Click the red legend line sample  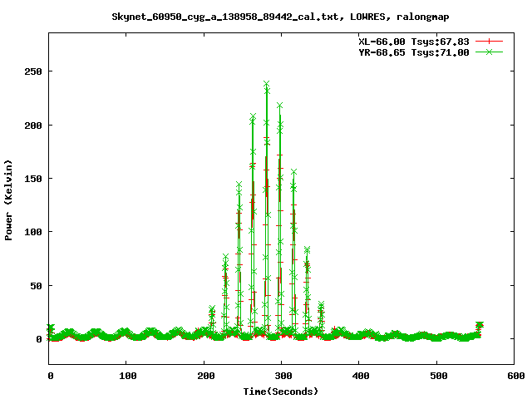(490, 41)
